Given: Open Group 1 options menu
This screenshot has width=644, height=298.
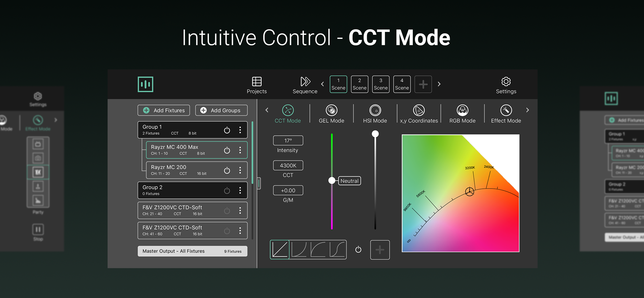Looking at the screenshot, I should tap(240, 130).
